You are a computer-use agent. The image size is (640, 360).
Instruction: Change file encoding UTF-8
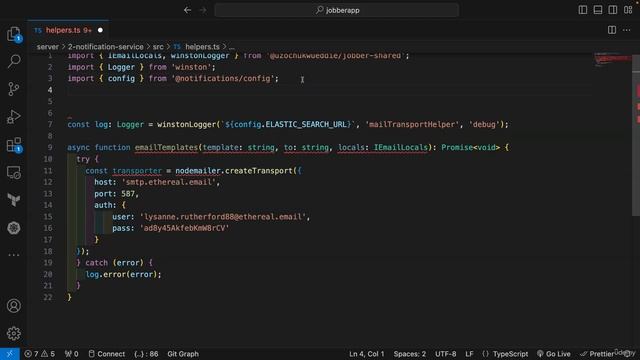pyautogui.click(x=445, y=354)
